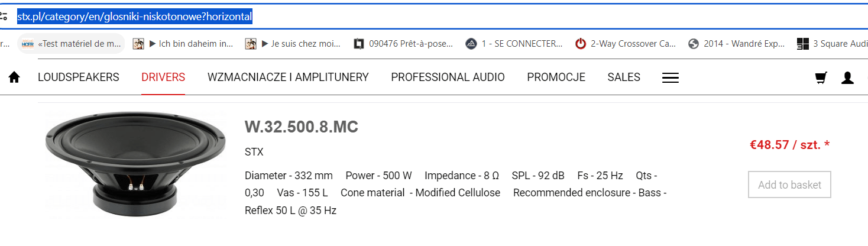Open the user account icon
This screenshot has width=868, height=246.
[x=847, y=78]
